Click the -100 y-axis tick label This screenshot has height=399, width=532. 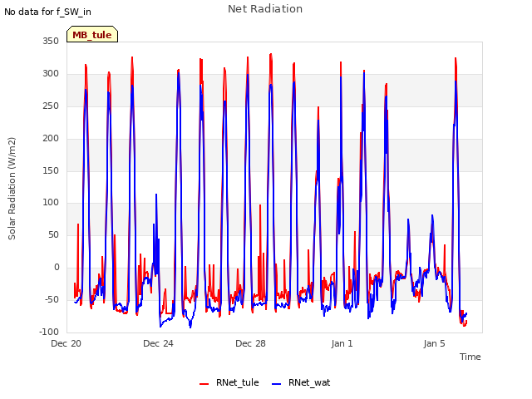tap(49, 332)
